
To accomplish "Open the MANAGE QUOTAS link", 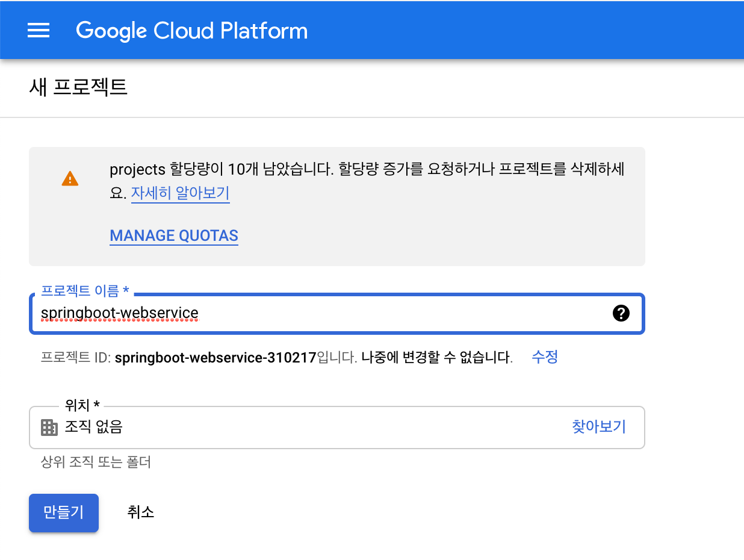I will (x=174, y=235).
